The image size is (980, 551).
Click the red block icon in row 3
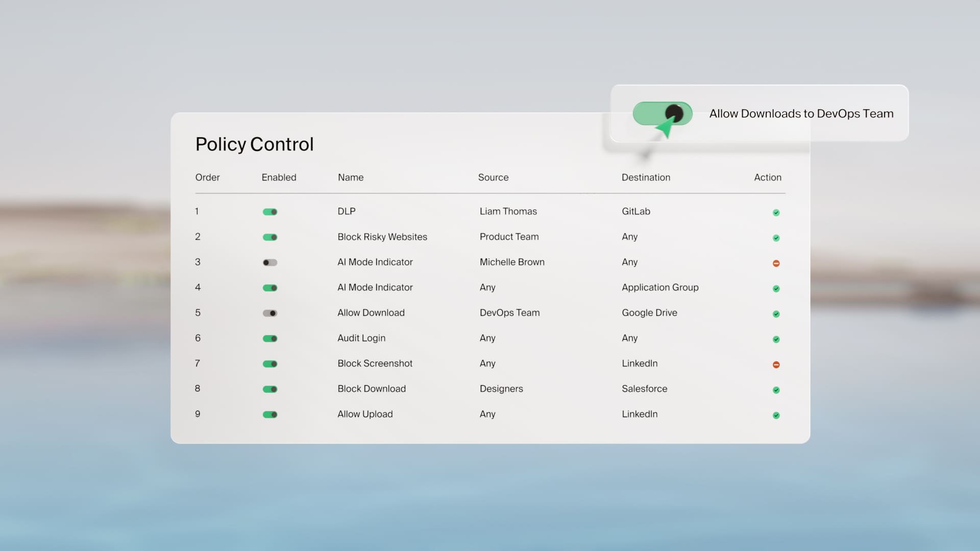[x=776, y=263]
